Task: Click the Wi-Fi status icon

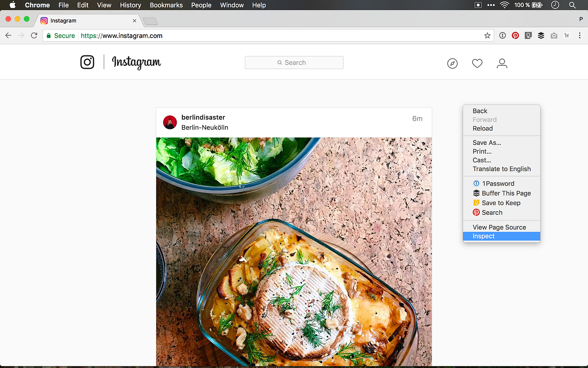Action: click(505, 5)
